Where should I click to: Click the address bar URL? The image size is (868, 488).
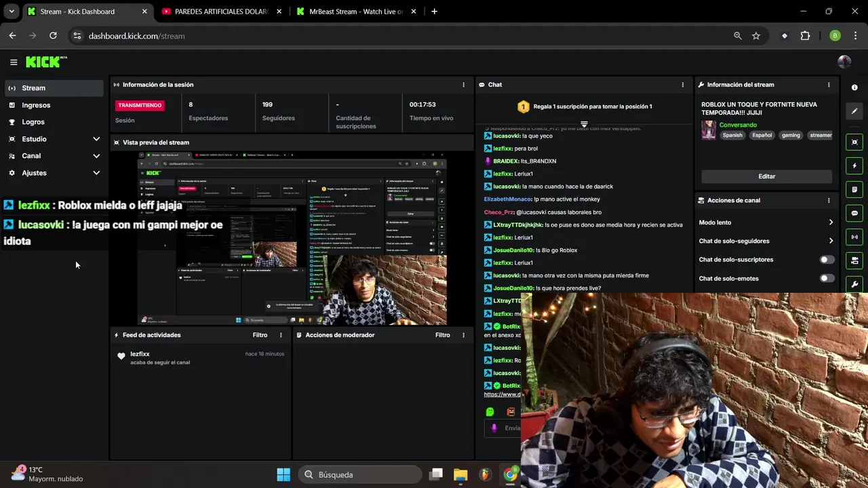coord(136,36)
